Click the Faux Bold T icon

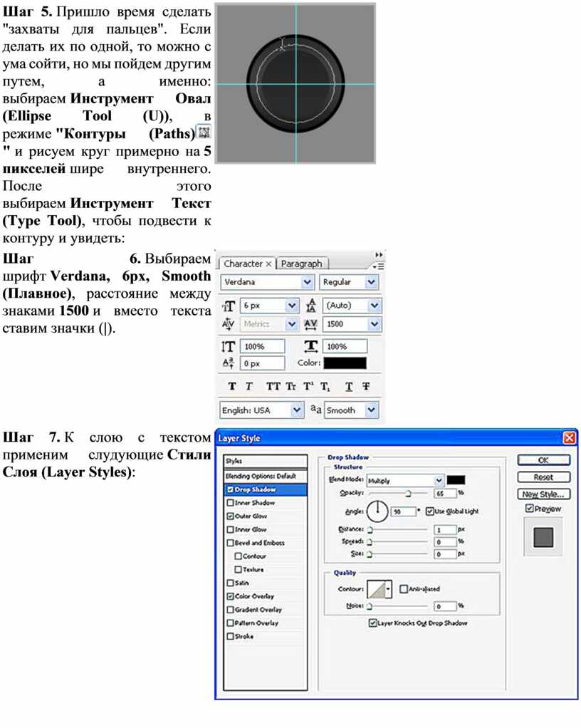click(x=232, y=386)
